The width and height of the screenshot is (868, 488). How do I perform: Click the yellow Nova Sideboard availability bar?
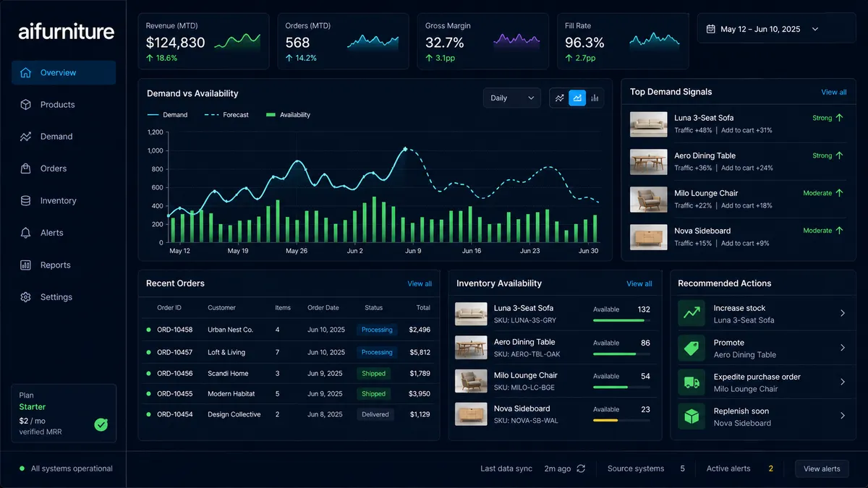621,420
